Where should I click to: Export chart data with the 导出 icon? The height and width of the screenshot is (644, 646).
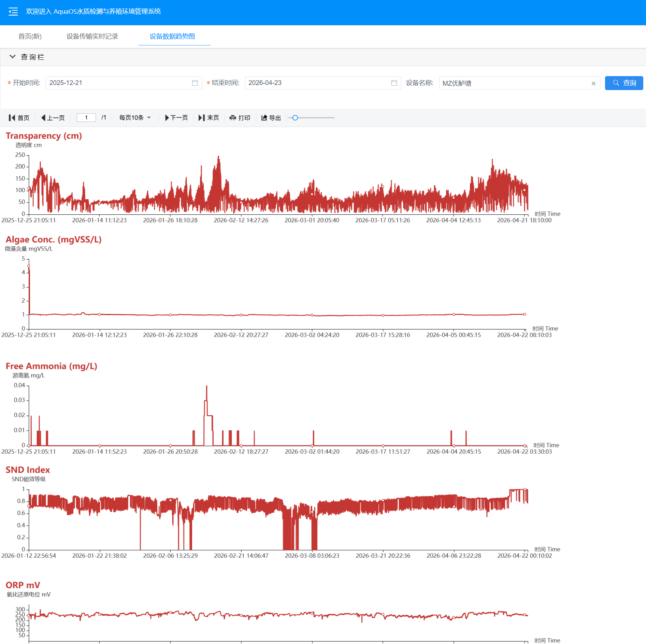coord(264,117)
